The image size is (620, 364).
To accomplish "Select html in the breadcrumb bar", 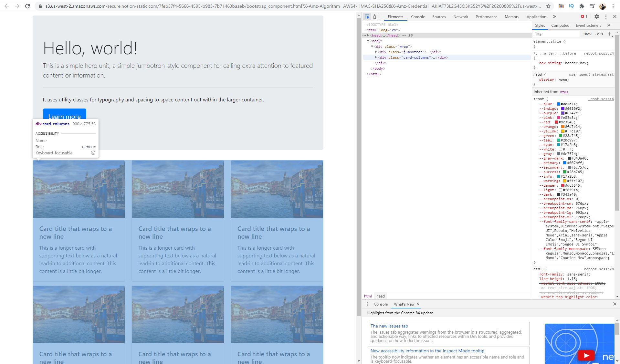I will click(368, 296).
